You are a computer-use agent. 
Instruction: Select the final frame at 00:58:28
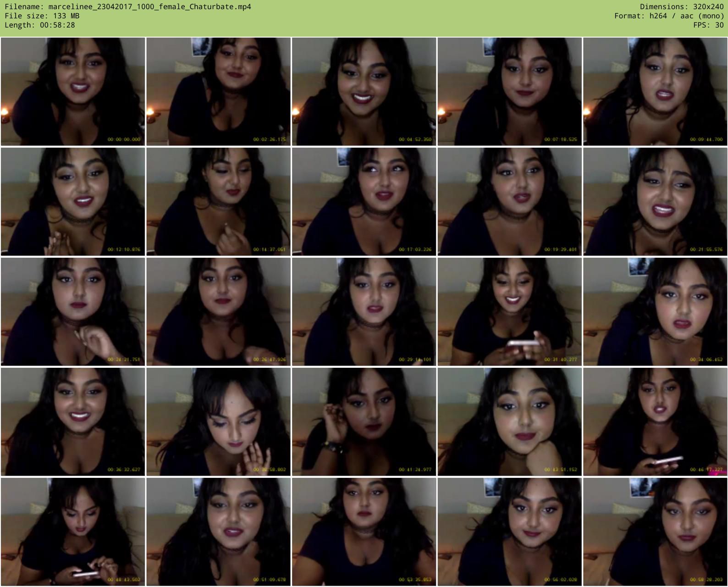(x=655, y=532)
